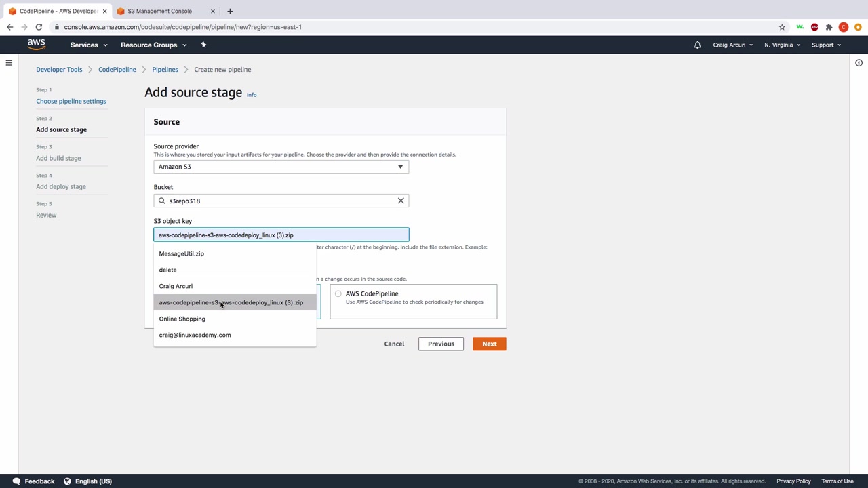Close the S3 Management Console tab
Image resolution: width=868 pixels, height=488 pixels.
[212, 11]
